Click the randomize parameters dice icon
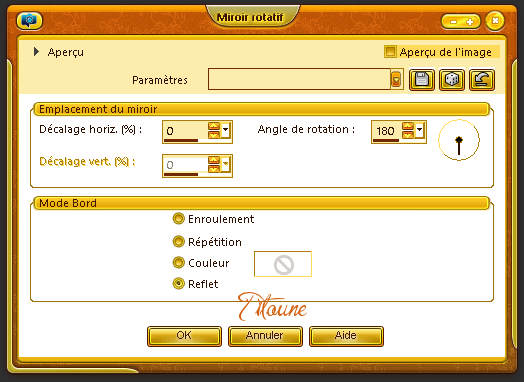524x382 pixels. (x=451, y=80)
